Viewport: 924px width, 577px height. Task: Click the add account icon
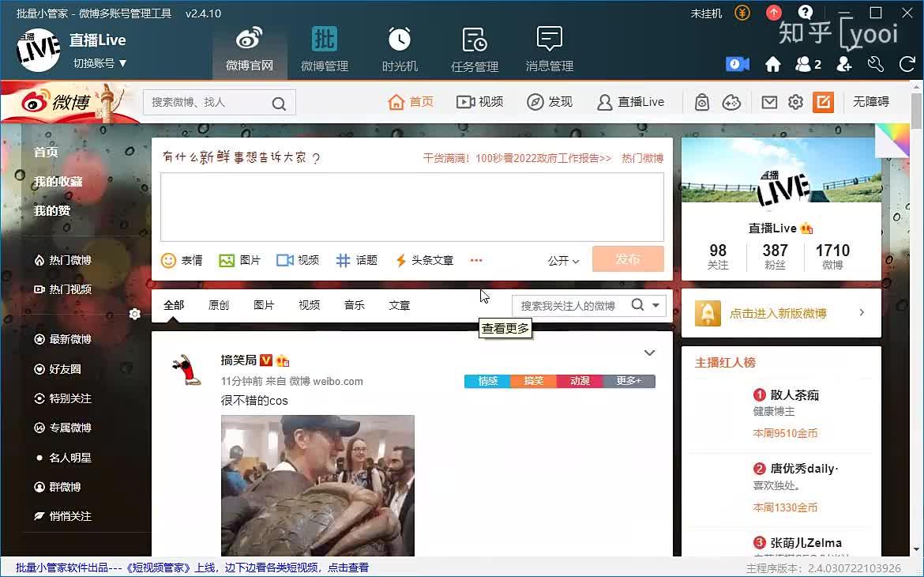click(844, 64)
